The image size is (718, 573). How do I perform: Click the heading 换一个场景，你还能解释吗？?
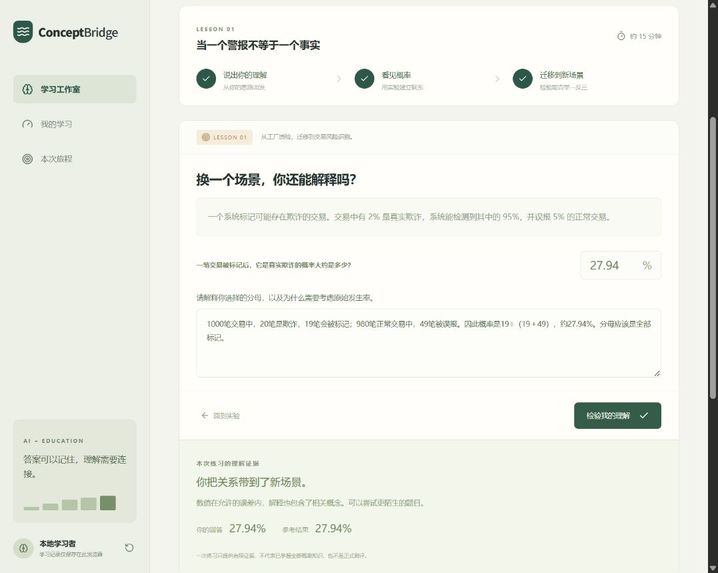point(276,180)
